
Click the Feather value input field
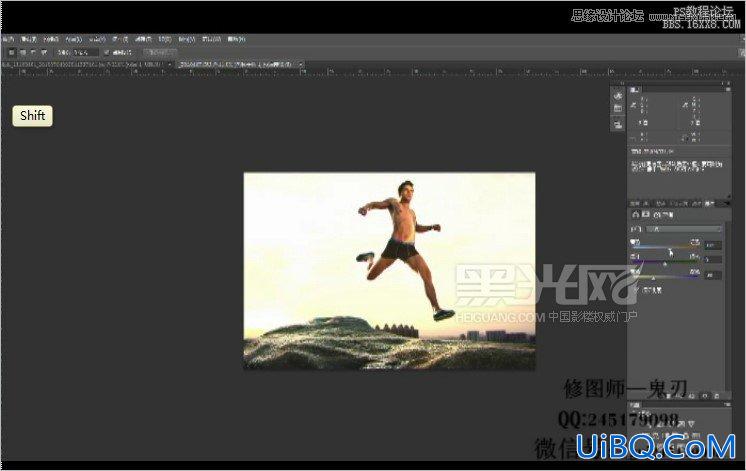click(x=86, y=52)
